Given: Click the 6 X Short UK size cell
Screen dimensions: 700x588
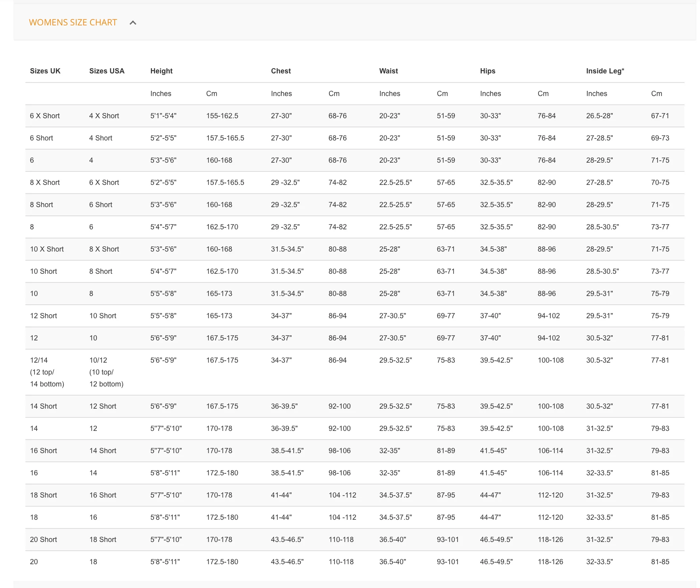Looking at the screenshot, I should [45, 116].
